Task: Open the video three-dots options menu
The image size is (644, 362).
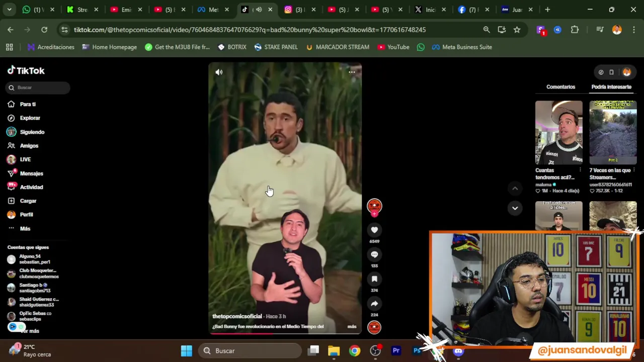Action: [352, 72]
